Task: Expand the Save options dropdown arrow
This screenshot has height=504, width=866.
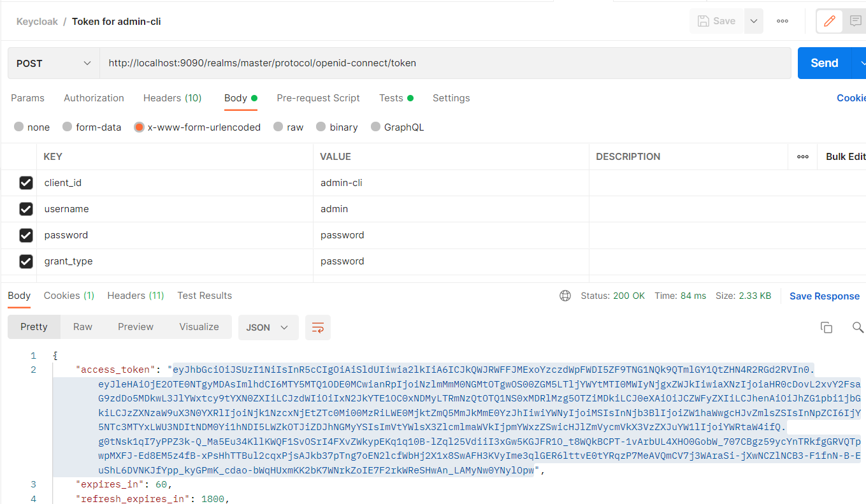Action: click(753, 21)
